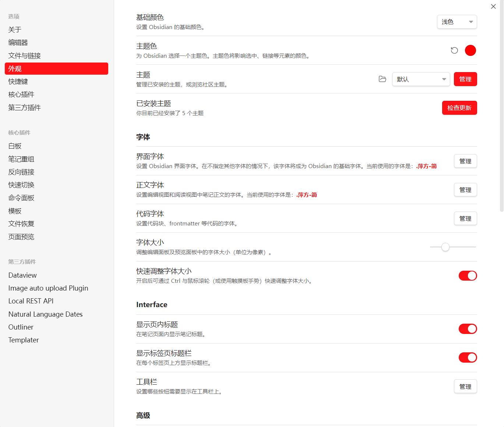The image size is (504, 427).
Task: Manage the toolbar buttons setting
Action: (465, 387)
